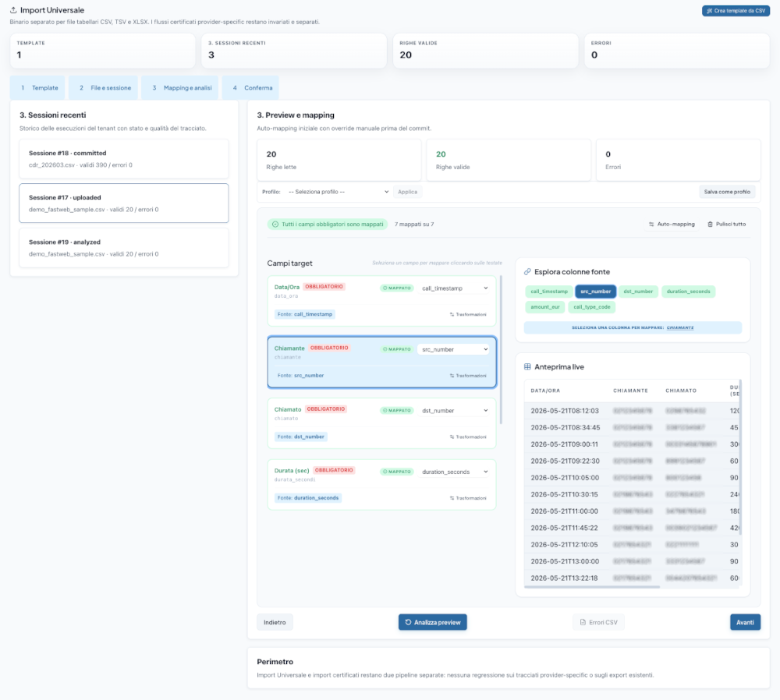Select the call_type_code source column chip

click(591, 307)
